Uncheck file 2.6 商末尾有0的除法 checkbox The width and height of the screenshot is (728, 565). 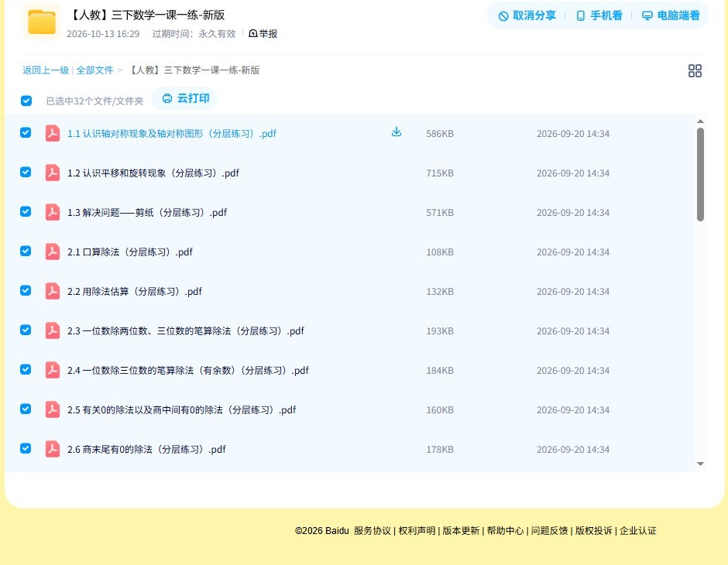(26, 448)
